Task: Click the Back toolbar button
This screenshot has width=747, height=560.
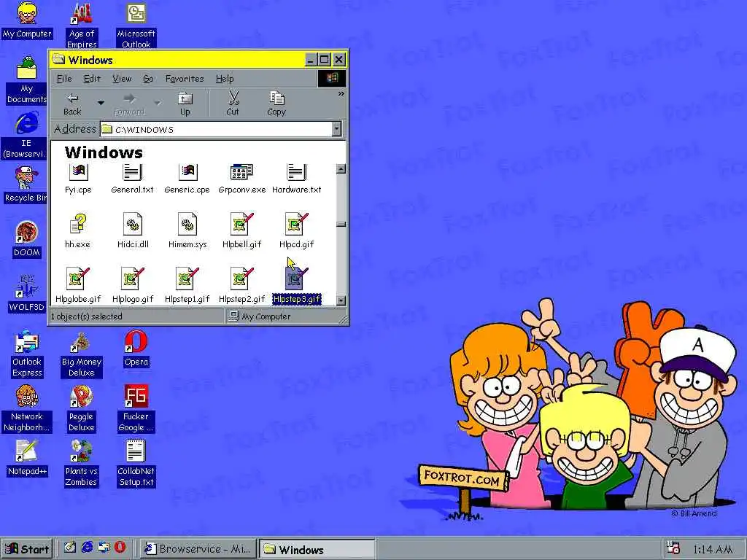Action: point(72,104)
